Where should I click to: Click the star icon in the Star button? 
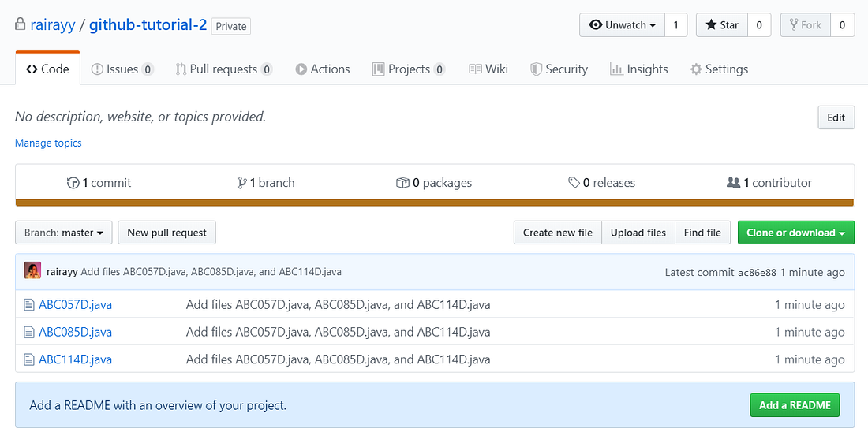point(711,25)
